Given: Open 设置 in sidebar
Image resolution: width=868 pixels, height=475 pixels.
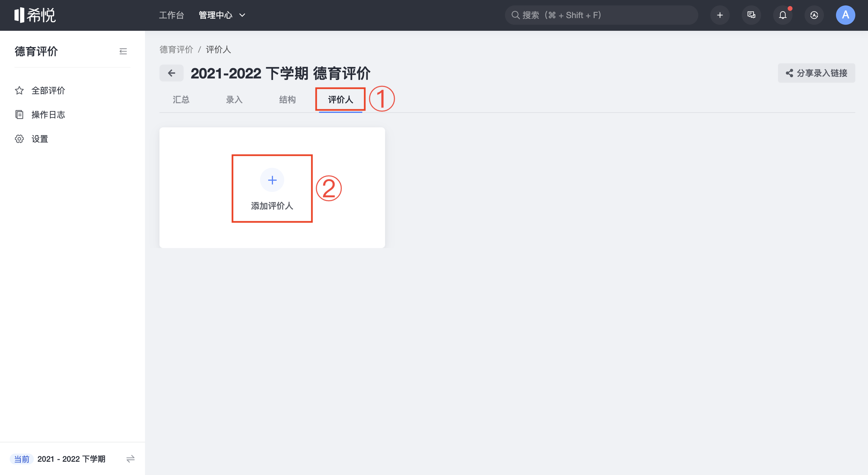Looking at the screenshot, I should pyautogui.click(x=40, y=139).
